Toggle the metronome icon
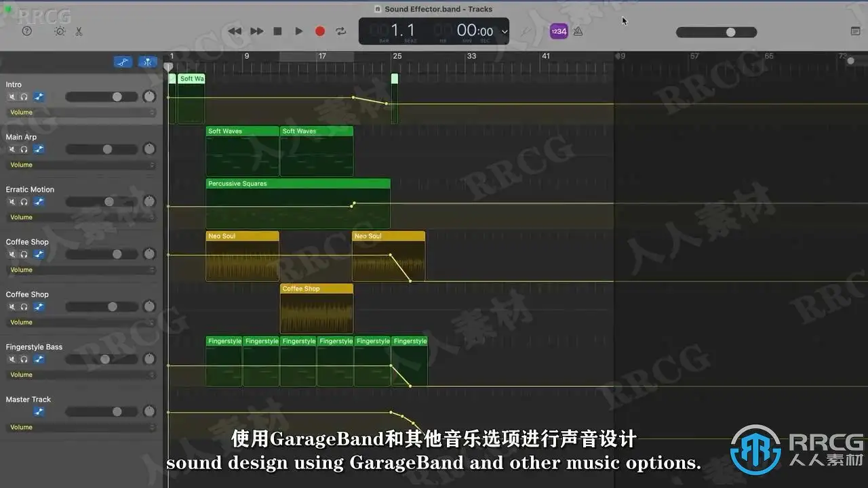 (x=578, y=31)
